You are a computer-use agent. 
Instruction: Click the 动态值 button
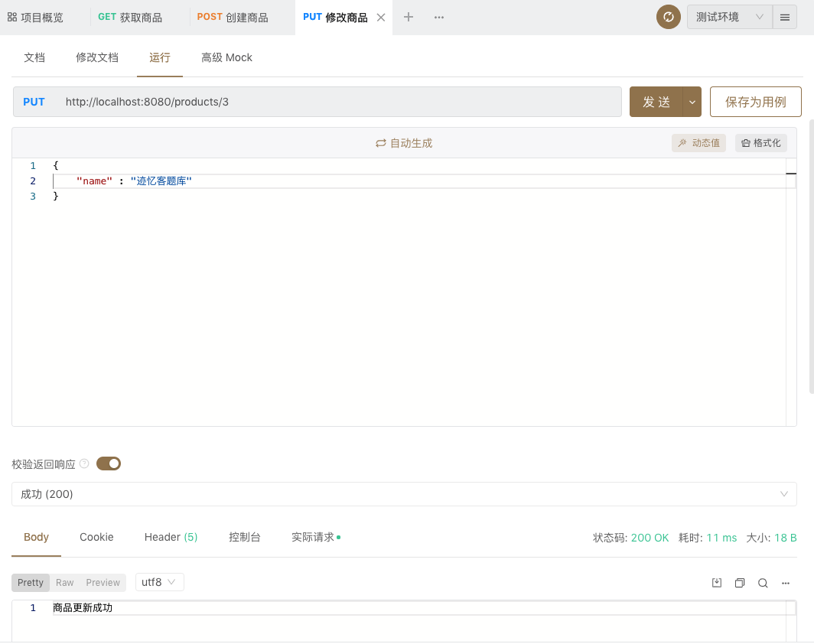click(698, 143)
